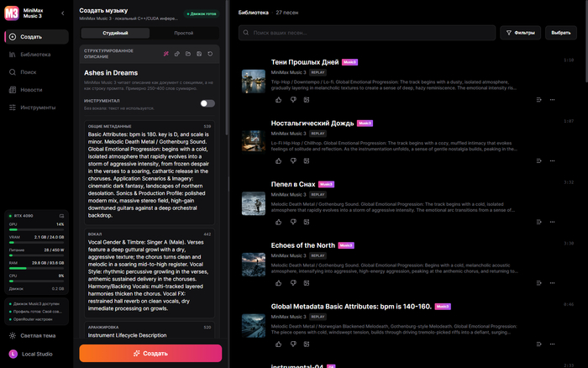
Task: Click the open folder icon in description header
Action: 188,54
